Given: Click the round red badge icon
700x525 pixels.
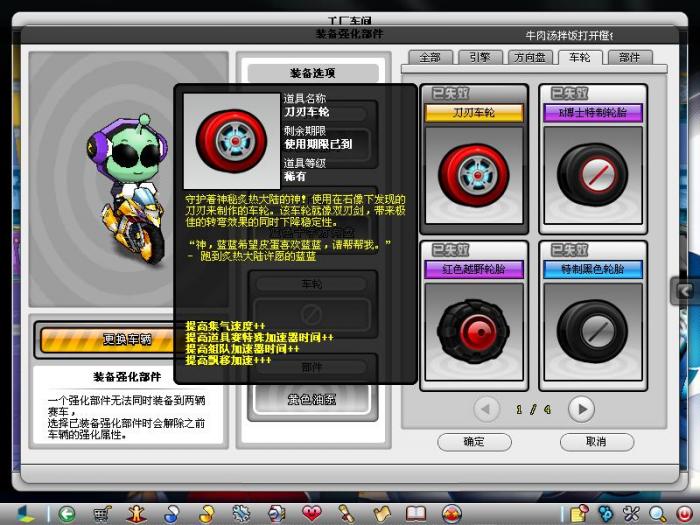Looking at the screenshot, I should (451, 514).
